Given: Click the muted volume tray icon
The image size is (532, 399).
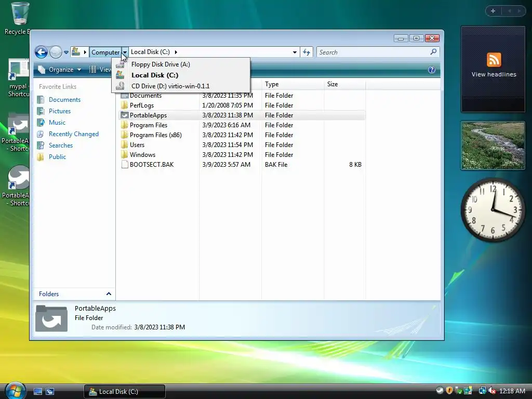Looking at the screenshot, I should tap(493, 391).
